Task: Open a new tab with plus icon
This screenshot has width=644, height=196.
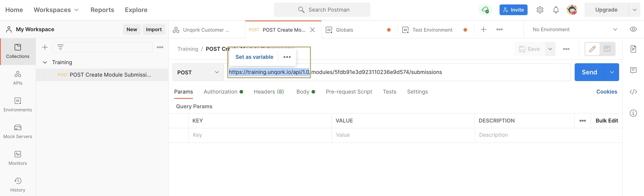Action: [484, 30]
